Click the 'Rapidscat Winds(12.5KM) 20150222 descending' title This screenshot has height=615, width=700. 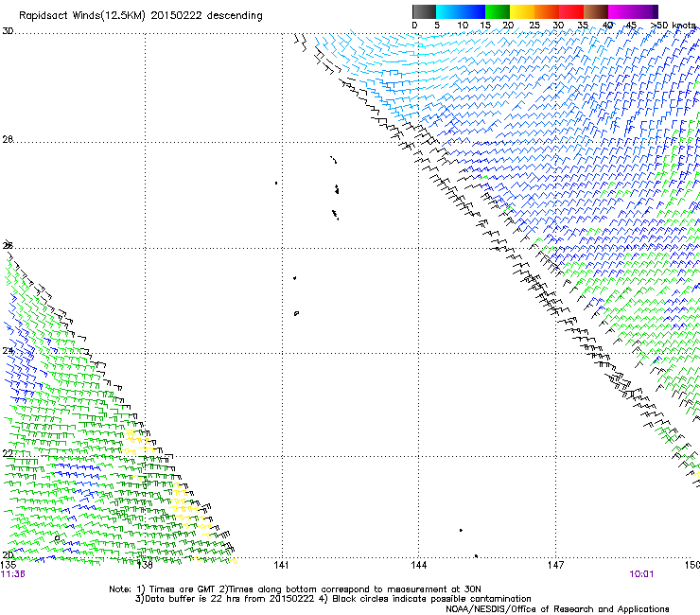(141, 16)
